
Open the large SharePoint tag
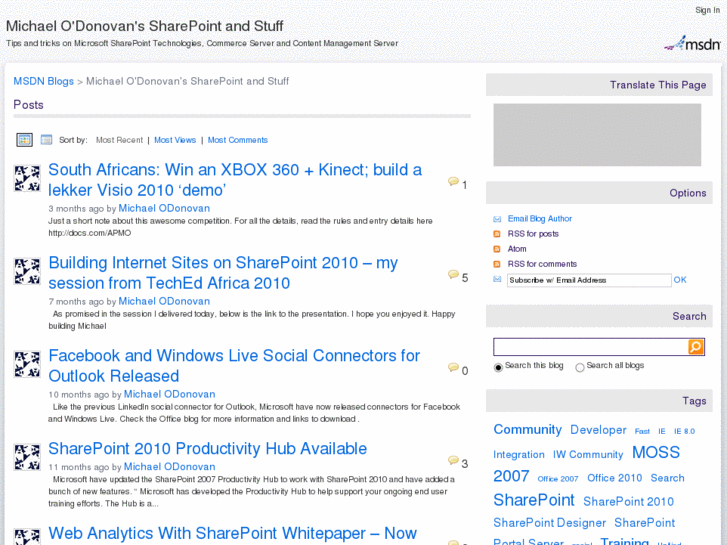click(x=534, y=500)
